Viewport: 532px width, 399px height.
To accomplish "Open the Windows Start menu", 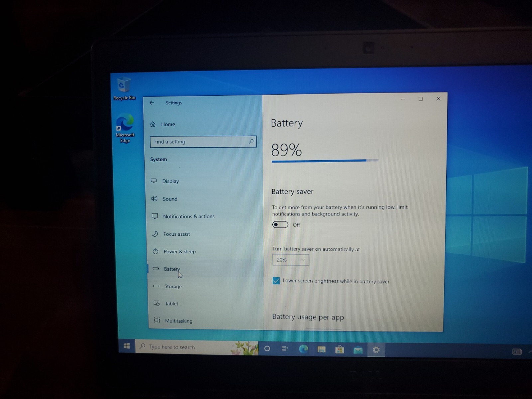I will pyautogui.click(x=127, y=346).
